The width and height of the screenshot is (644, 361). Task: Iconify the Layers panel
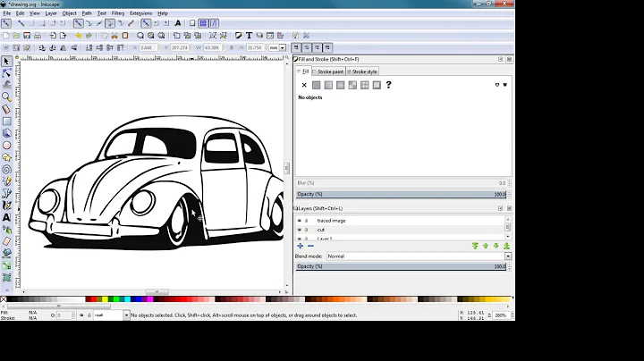coord(500,208)
